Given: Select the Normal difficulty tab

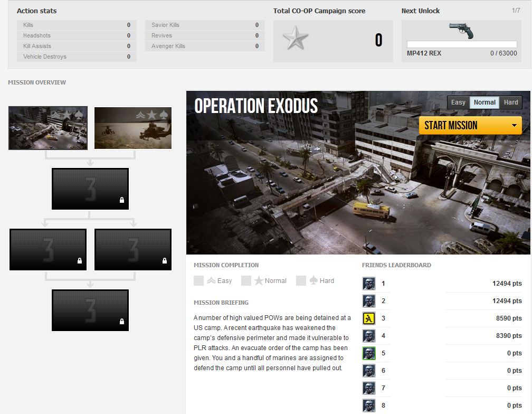Looking at the screenshot, I should [x=484, y=102].
